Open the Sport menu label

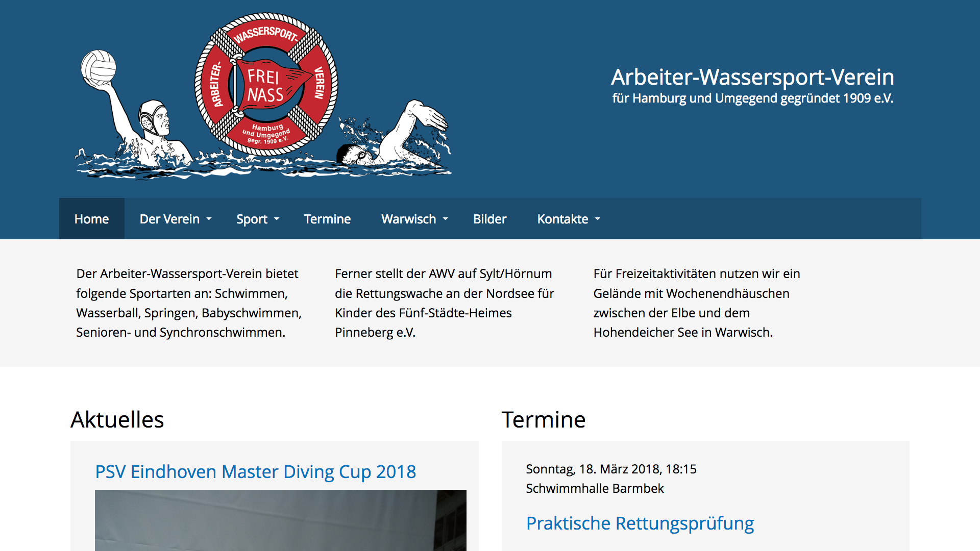coord(252,219)
